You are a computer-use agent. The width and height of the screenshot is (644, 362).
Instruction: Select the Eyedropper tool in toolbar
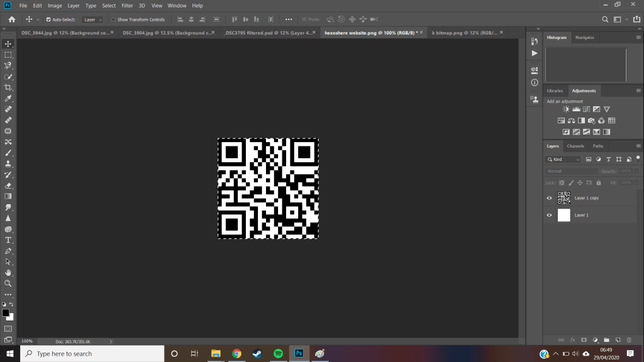click(x=8, y=99)
